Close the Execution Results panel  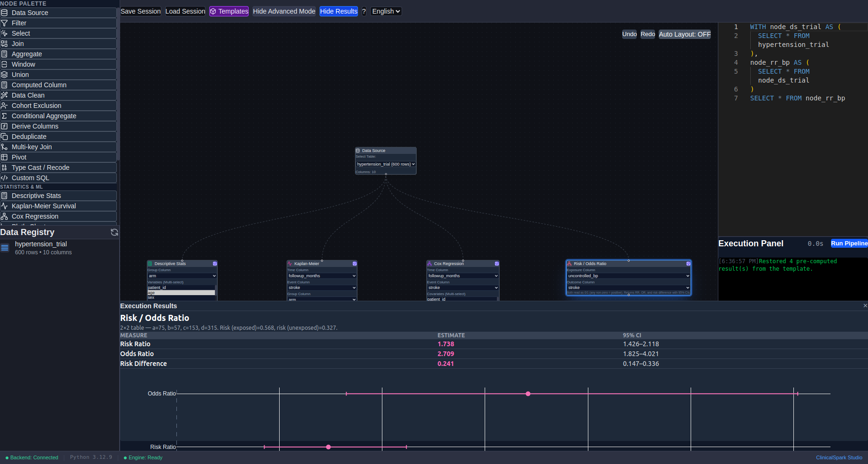(x=865, y=306)
